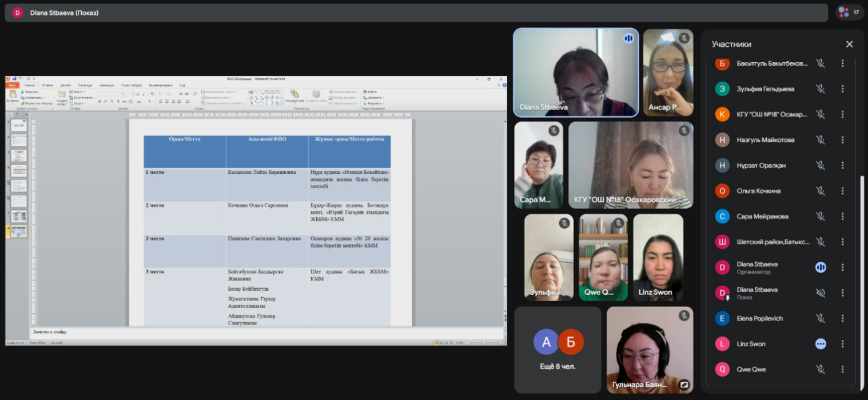Click picture-in-picture icon on Гульнара's video tile
This screenshot has width=868, height=400.
click(x=684, y=385)
